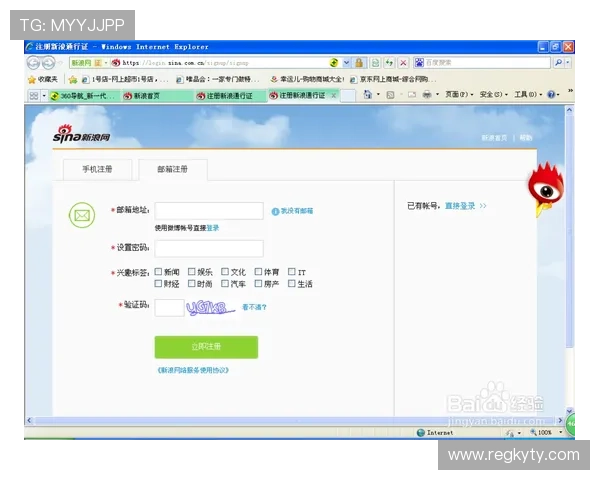Click the vertical scrollbar up arrow
This screenshot has width=600, height=480.
tap(569, 110)
